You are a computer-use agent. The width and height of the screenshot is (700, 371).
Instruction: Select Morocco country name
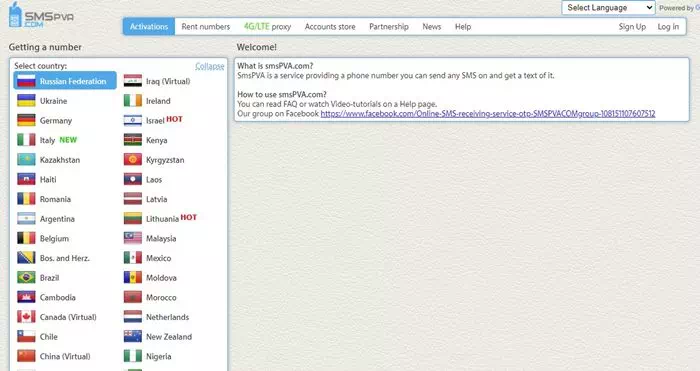click(161, 297)
